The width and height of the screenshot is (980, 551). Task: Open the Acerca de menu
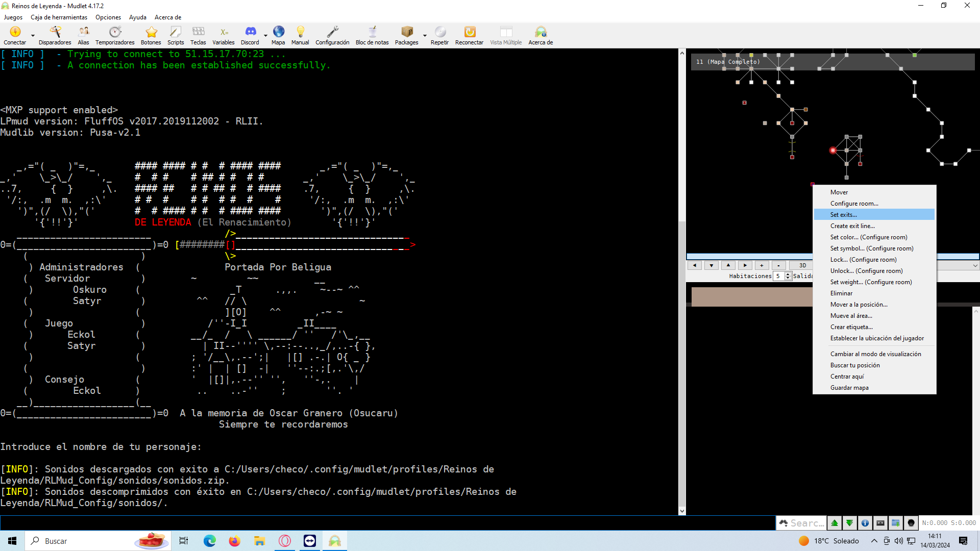pos(168,17)
